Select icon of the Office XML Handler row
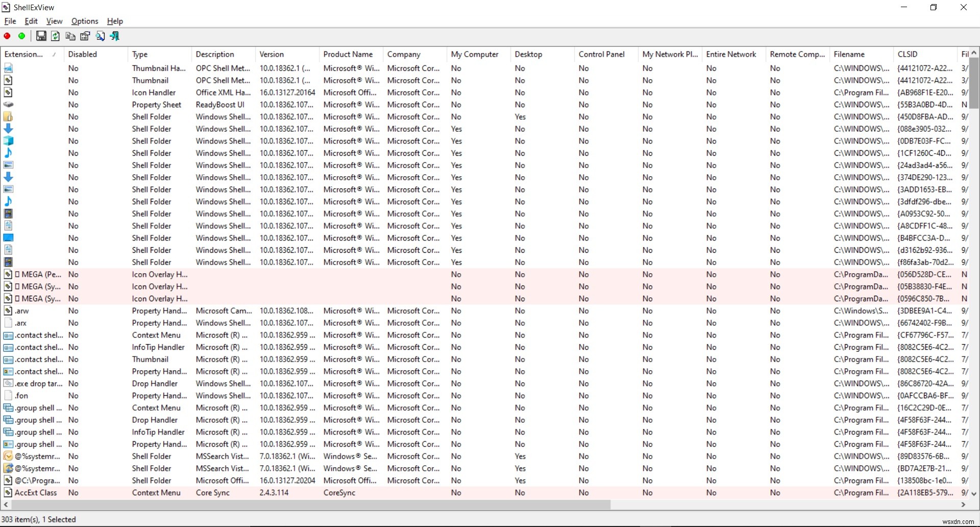The image size is (980, 527). (8, 92)
